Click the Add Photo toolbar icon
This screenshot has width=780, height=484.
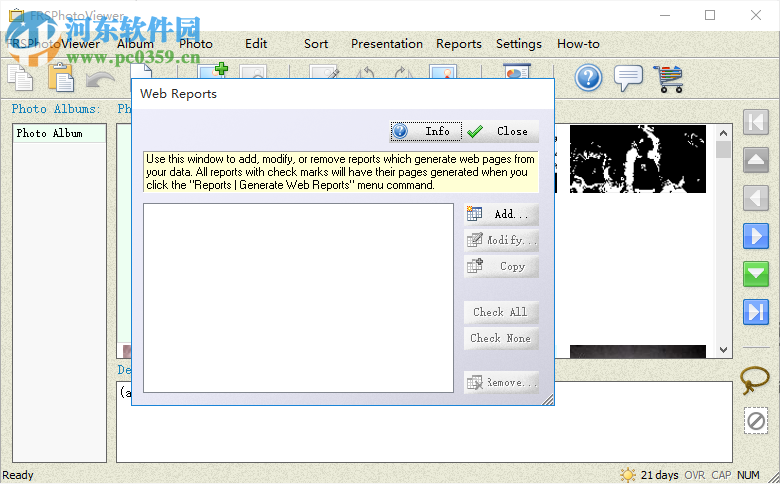213,70
